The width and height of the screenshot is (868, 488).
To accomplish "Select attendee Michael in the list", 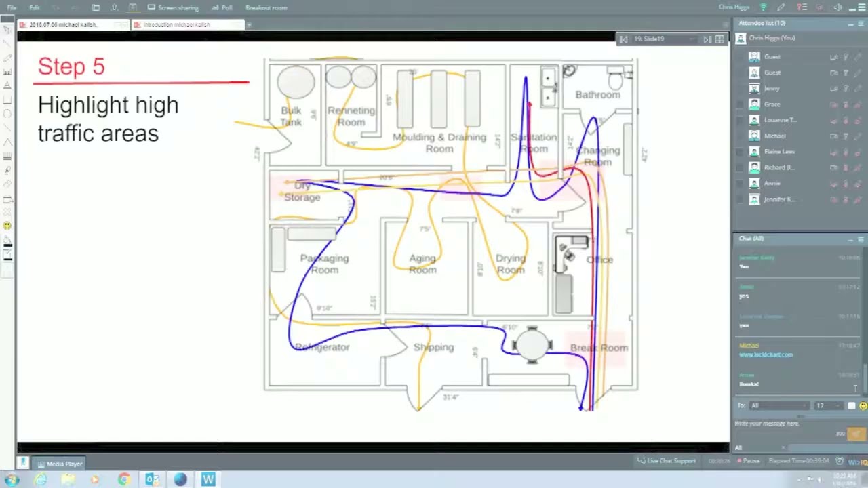I will click(x=774, y=136).
